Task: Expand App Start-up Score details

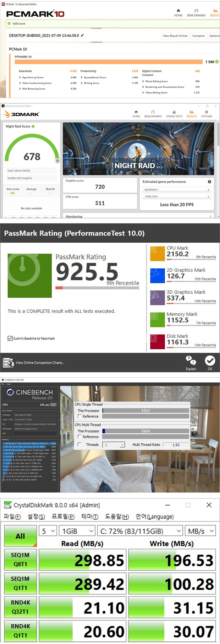Action: [x=20, y=77]
